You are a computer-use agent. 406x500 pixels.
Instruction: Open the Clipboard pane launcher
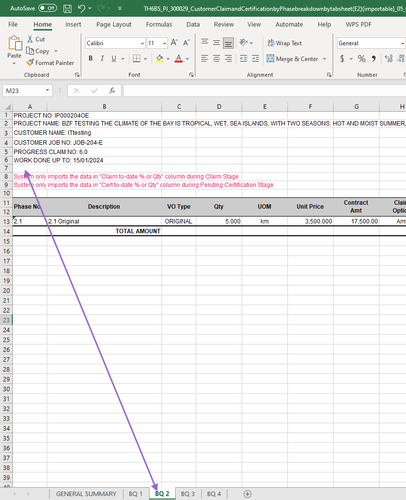[77, 75]
